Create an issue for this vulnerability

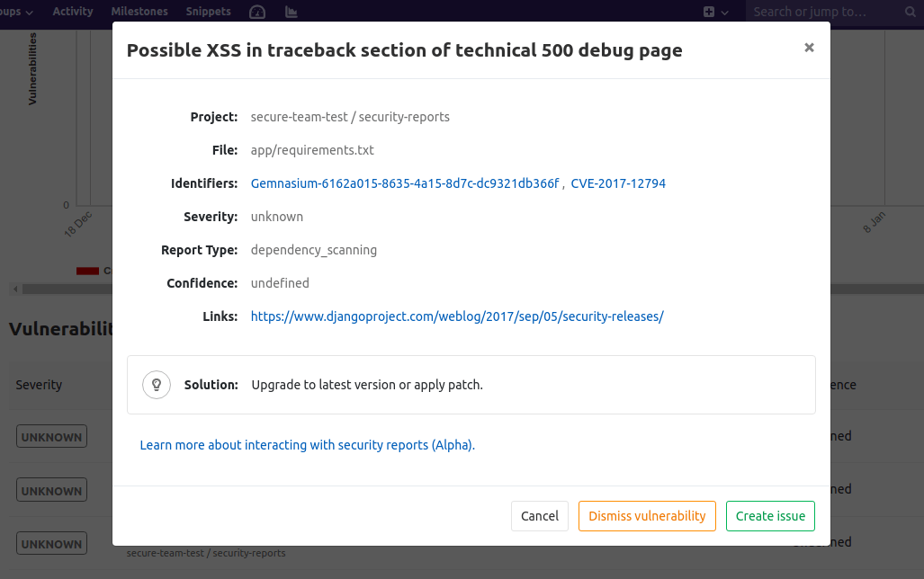[x=770, y=516]
